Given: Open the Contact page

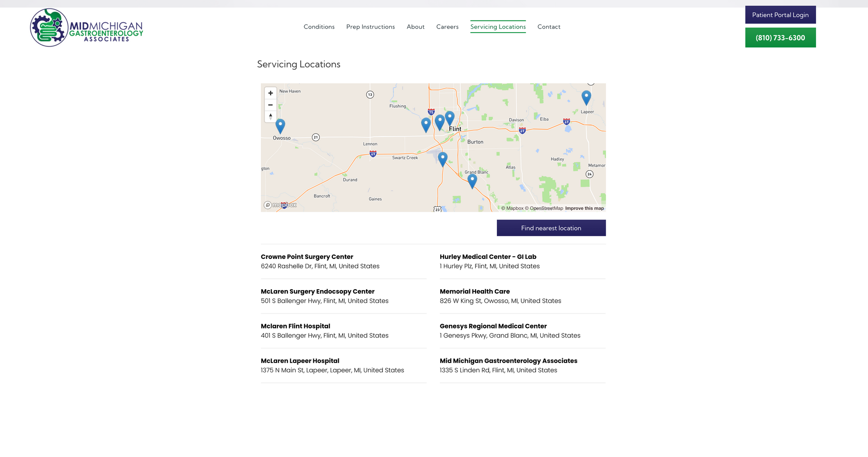Looking at the screenshot, I should [549, 27].
